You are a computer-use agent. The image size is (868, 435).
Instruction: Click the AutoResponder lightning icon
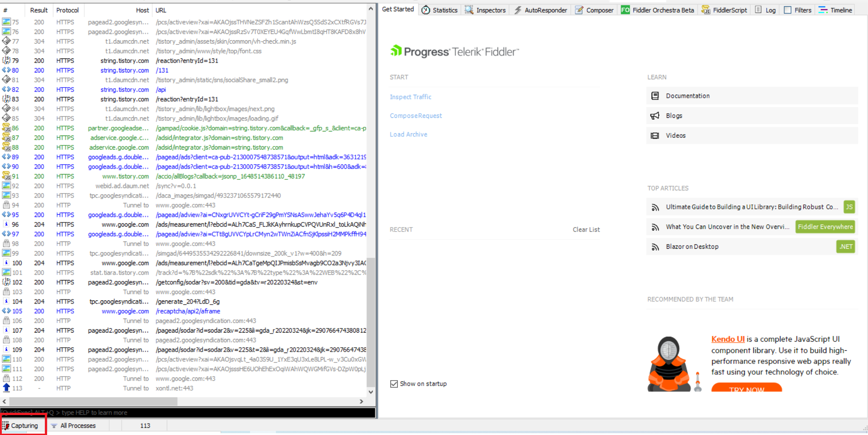pos(518,10)
